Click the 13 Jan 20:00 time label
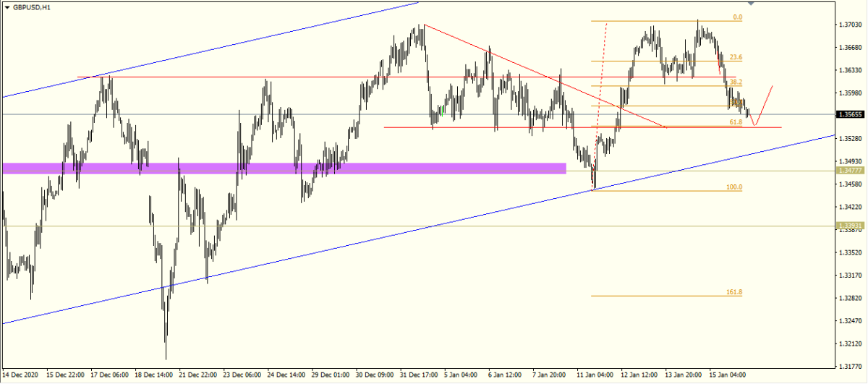The width and height of the screenshot is (868, 384). click(684, 375)
